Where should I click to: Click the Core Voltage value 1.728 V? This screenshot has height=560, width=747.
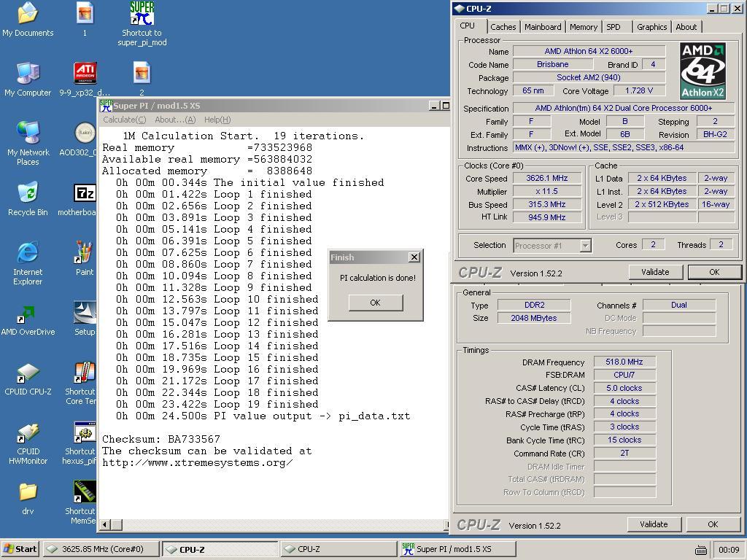pyautogui.click(x=639, y=90)
